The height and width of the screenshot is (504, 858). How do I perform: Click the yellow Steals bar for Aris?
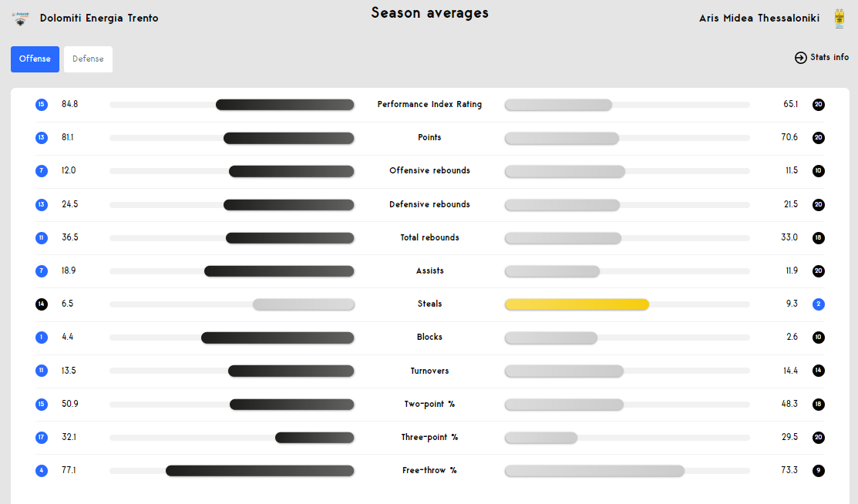click(577, 304)
